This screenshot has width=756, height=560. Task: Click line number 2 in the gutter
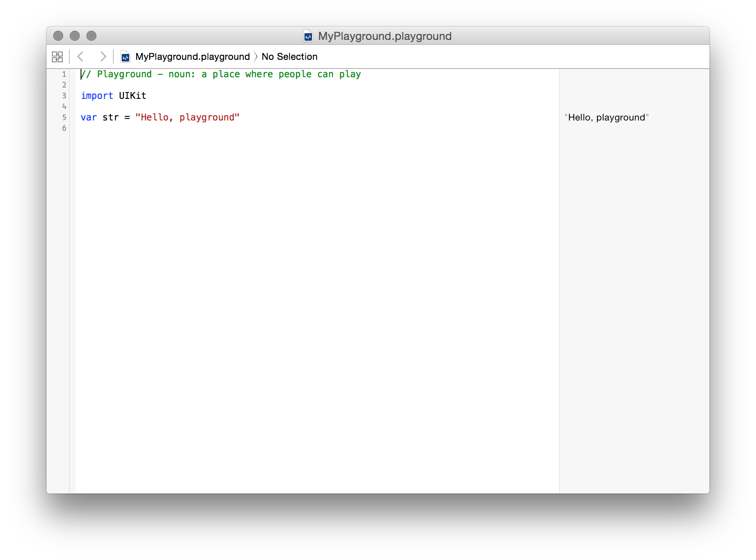click(64, 85)
